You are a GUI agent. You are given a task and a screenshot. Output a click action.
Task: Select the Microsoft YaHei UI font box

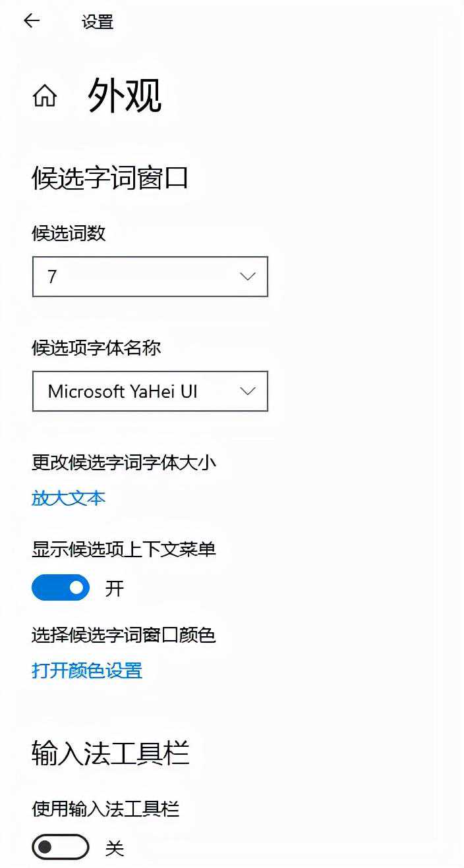pyautogui.click(x=150, y=391)
